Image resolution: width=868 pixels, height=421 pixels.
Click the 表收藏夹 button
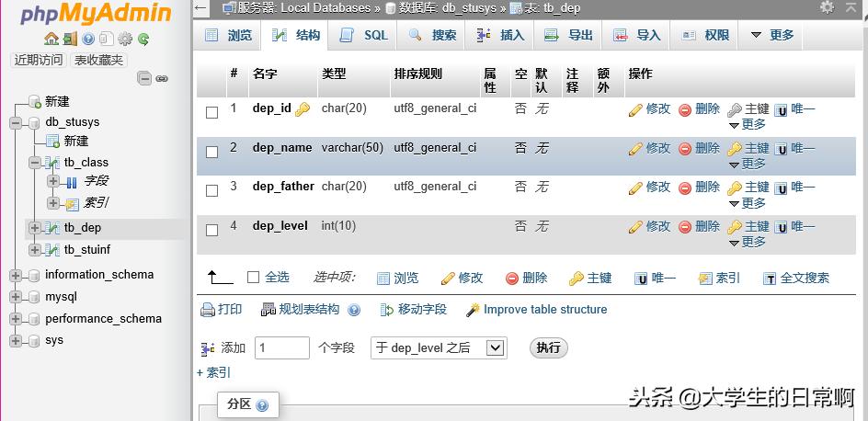pos(98,61)
